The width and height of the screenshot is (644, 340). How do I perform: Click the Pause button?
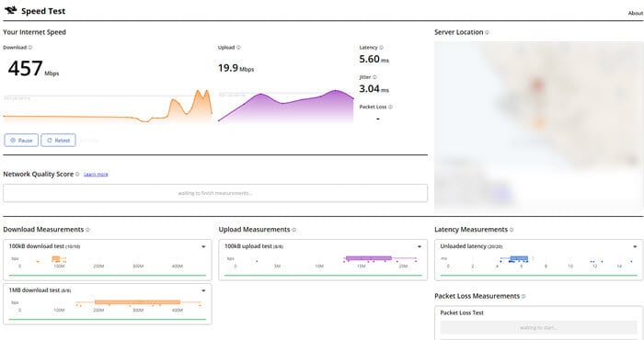tap(21, 141)
